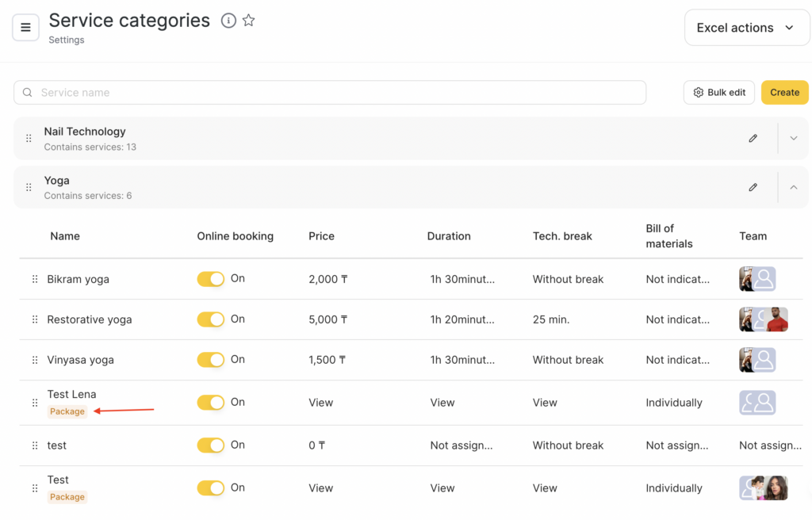This screenshot has width=812, height=520.
Task: Open the Excel actions dropdown
Action: tap(745, 28)
